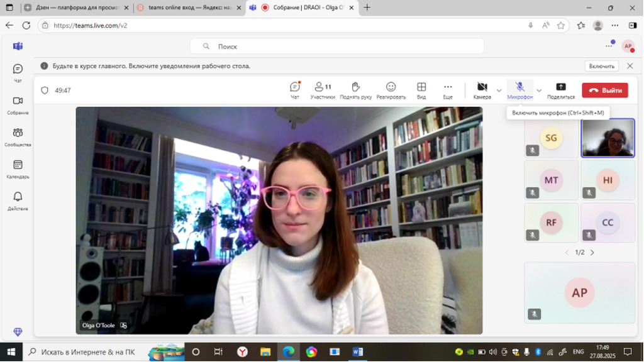This screenshot has width=644, height=362.
Task: Unmute using the Микрофон button
Action: pos(519,90)
